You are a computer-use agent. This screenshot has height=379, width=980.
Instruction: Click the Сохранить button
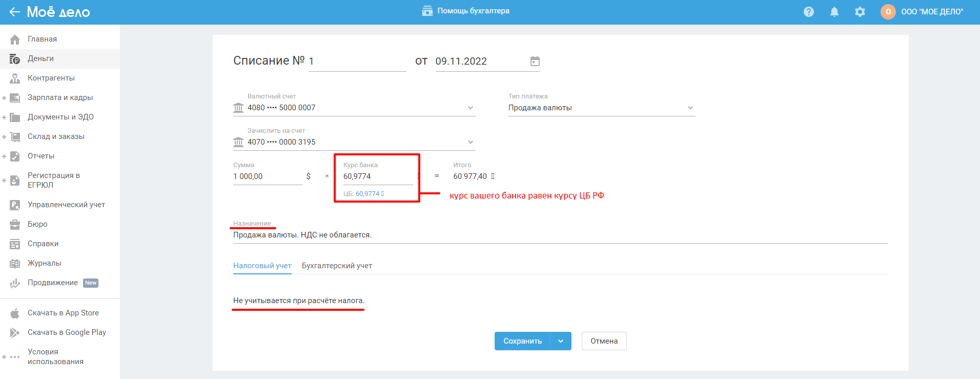click(x=522, y=341)
